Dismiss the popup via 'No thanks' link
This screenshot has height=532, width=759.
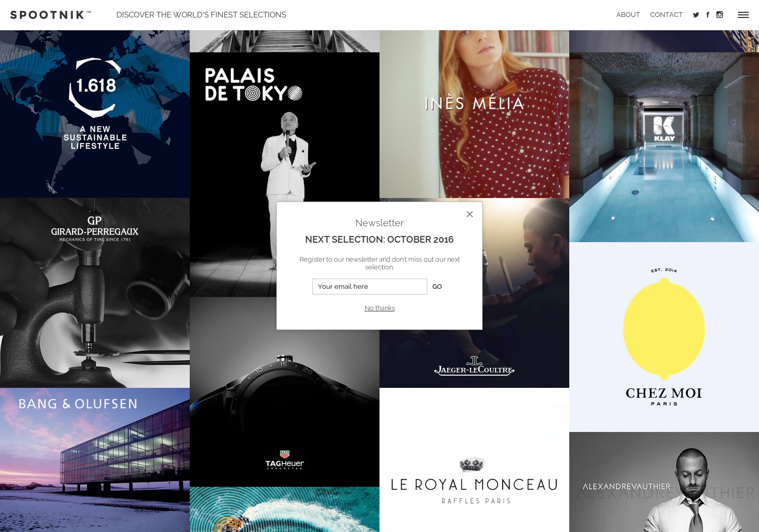coord(379,308)
